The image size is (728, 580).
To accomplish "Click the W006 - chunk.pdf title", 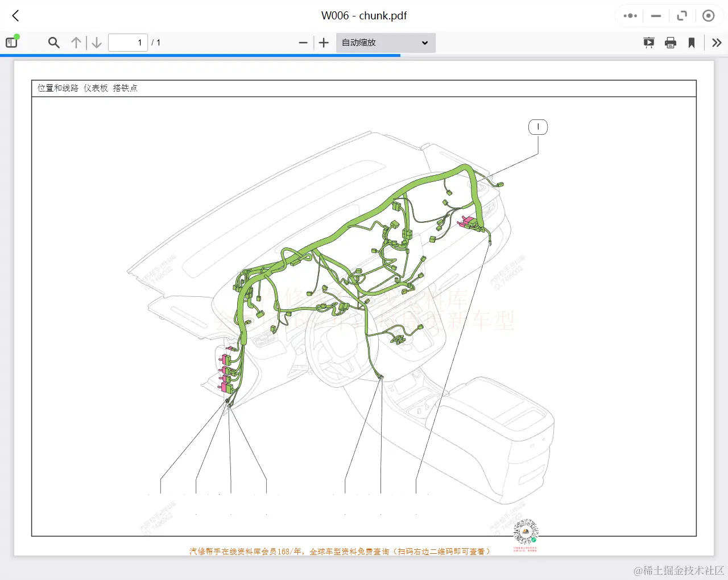I will click(x=364, y=16).
